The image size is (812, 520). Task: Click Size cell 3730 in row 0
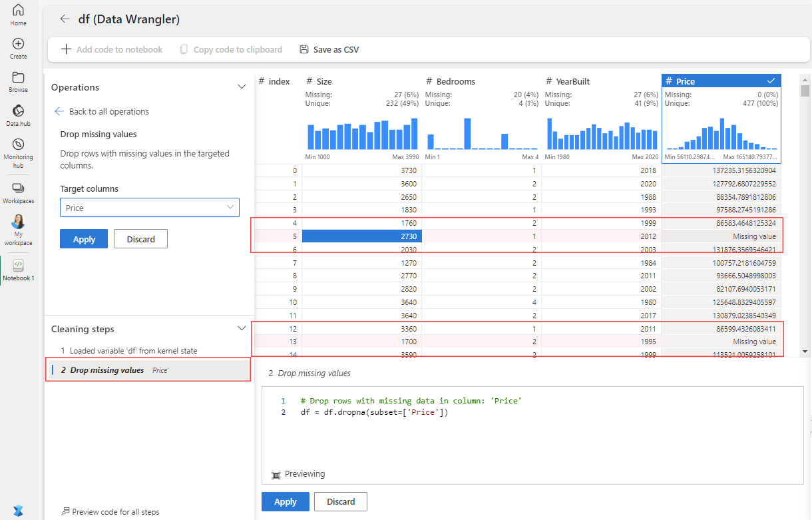[361, 170]
